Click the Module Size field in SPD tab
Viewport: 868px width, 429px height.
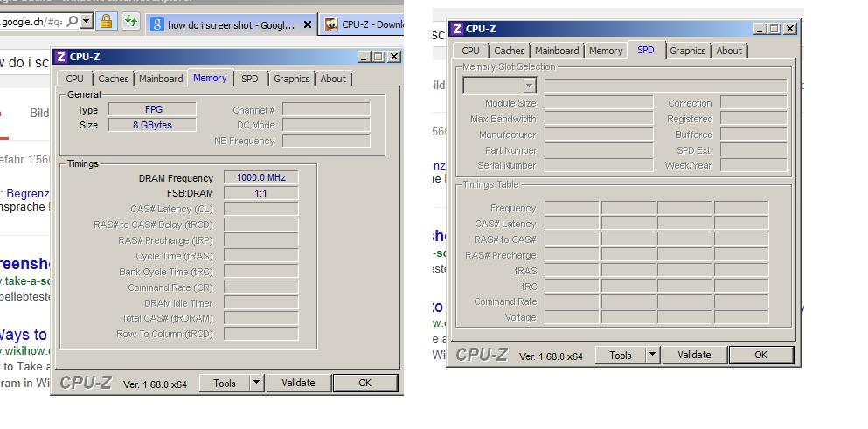coord(599,103)
